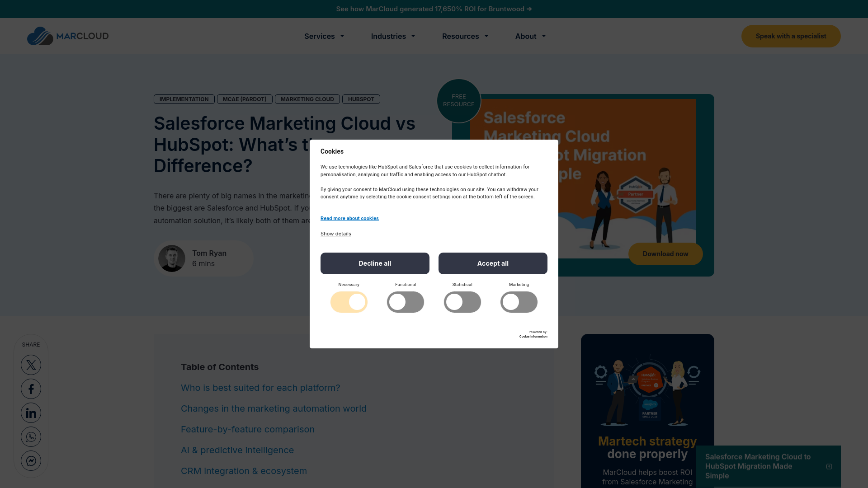Select the MCAE (PARDOT) tag

coord(245,99)
